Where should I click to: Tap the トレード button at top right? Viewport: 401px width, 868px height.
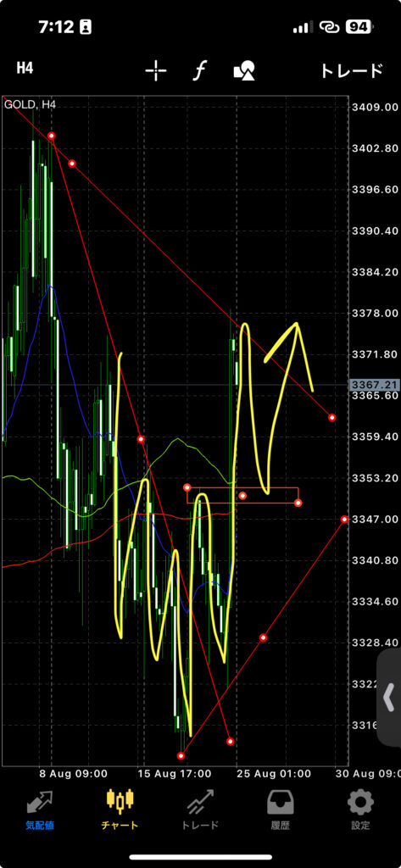click(351, 70)
